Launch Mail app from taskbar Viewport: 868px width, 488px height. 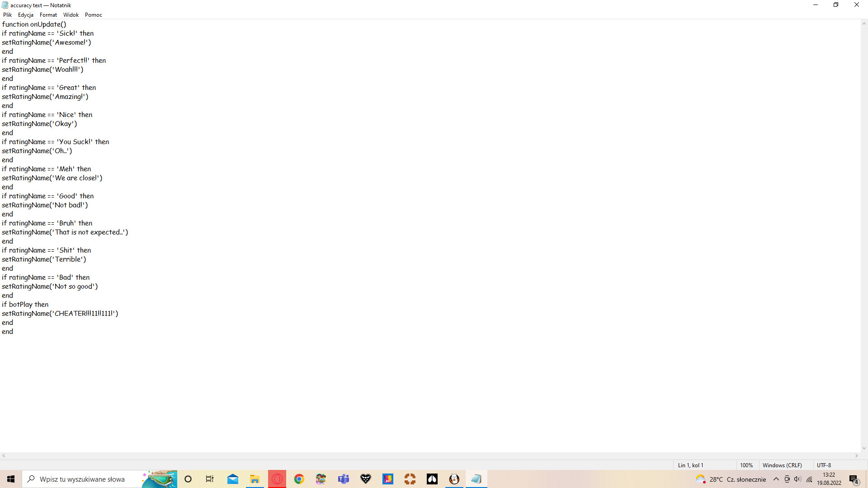pyautogui.click(x=232, y=479)
